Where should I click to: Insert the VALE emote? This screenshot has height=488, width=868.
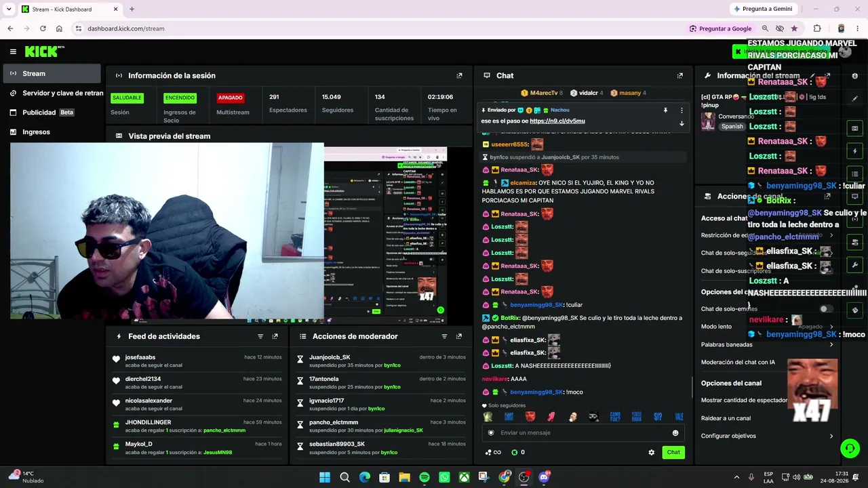pyautogui.click(x=679, y=416)
